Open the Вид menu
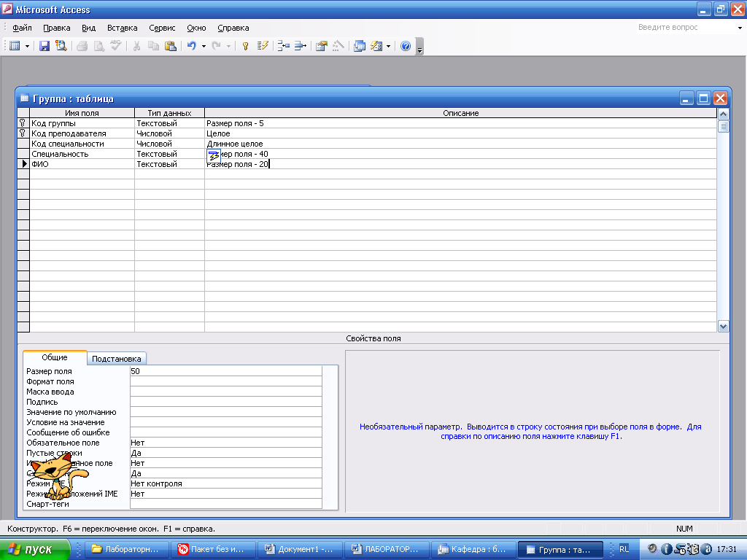 pyautogui.click(x=88, y=28)
